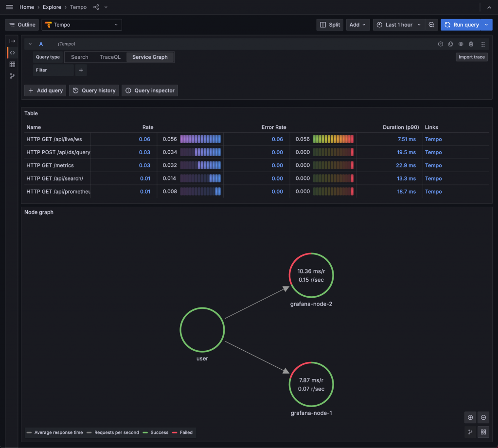Viewport: 498px width, 448px height.
Task: Open the Query inspector
Action: coord(150,90)
